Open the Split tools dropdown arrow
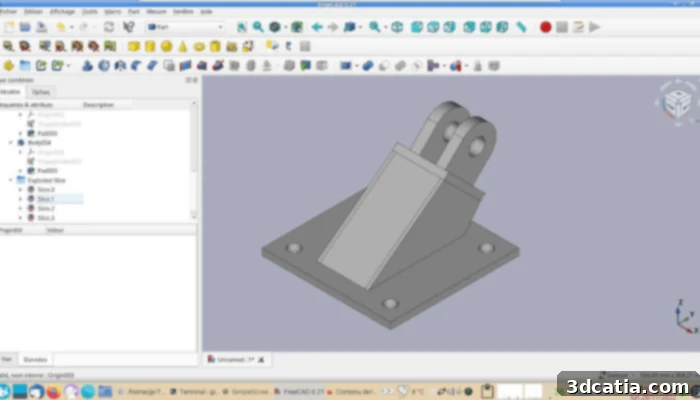Image resolution: width=700 pixels, height=400 pixels. click(x=467, y=66)
